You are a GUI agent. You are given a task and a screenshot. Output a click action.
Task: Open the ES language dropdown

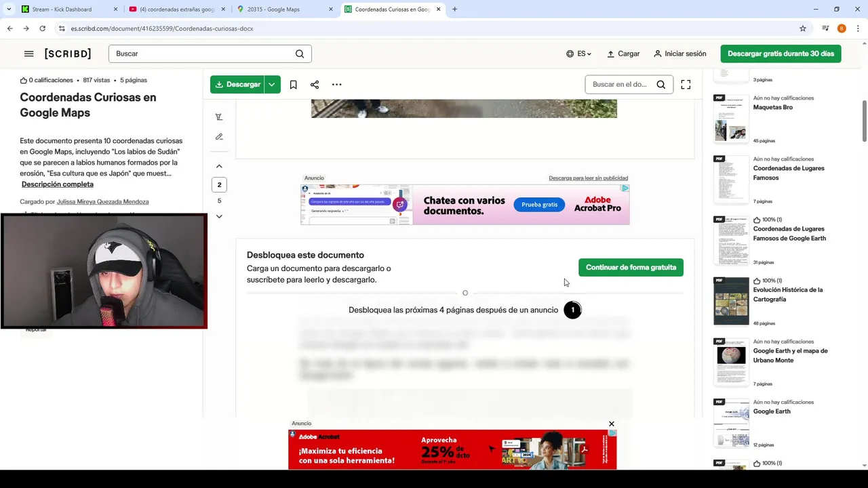tap(579, 54)
